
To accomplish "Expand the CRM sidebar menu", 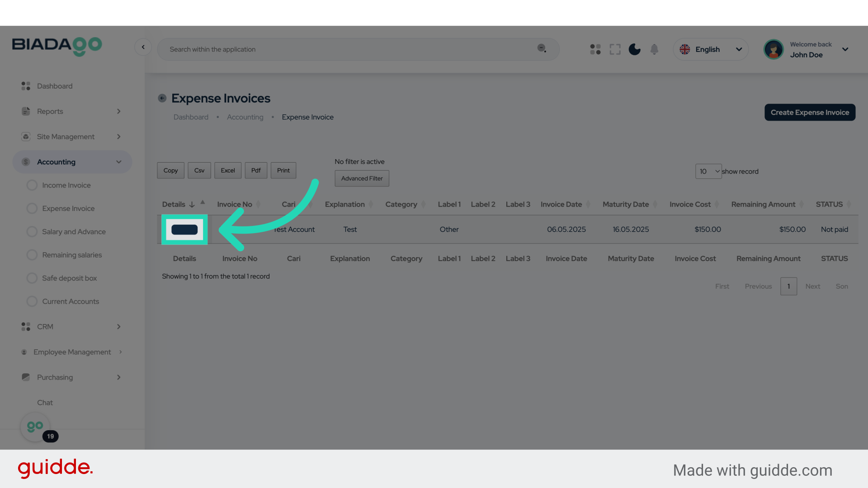I will point(72,327).
